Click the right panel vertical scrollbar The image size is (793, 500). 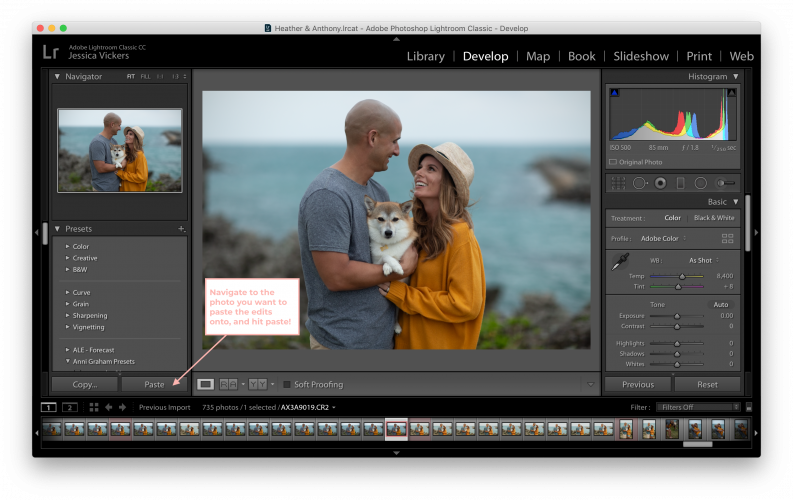coord(747,222)
